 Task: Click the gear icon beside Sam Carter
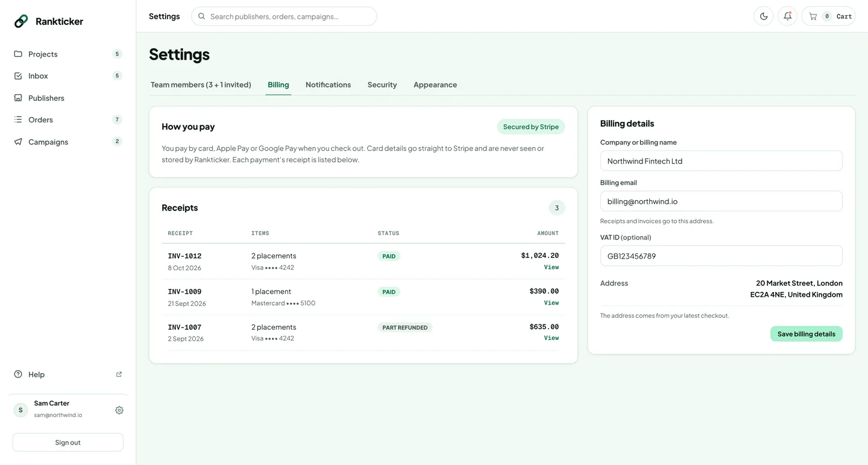119,410
